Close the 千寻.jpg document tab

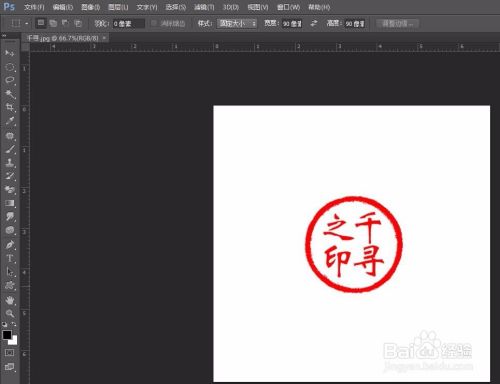[104, 38]
